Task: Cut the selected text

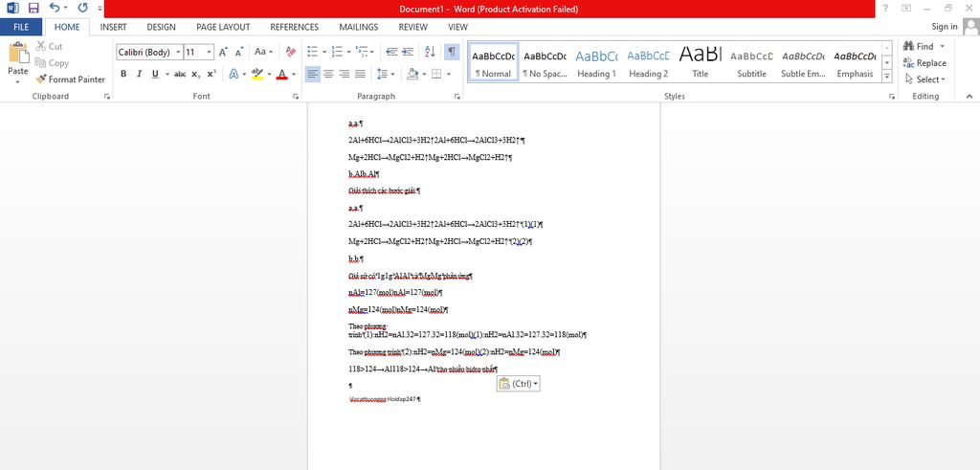Action: (x=49, y=46)
